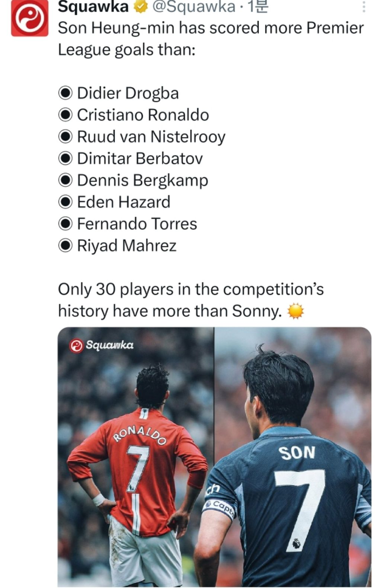Viewport: 381px width, 588px height.
Task: Click "Cristiano Ronaldo" in the player list
Action: 143,115
